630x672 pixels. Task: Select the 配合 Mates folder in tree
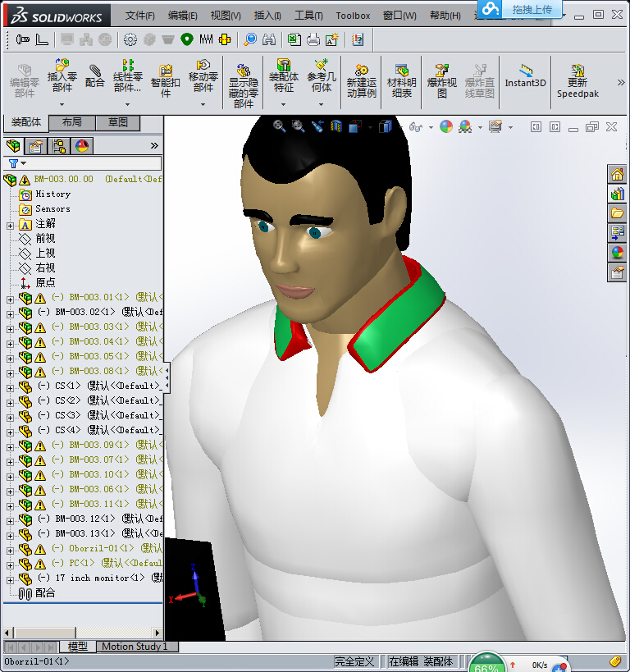[45, 593]
